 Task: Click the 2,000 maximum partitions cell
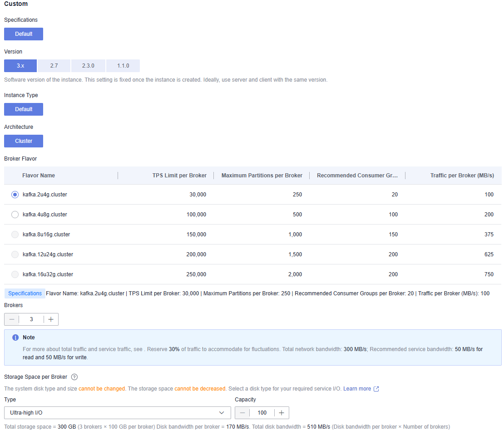pyautogui.click(x=295, y=274)
